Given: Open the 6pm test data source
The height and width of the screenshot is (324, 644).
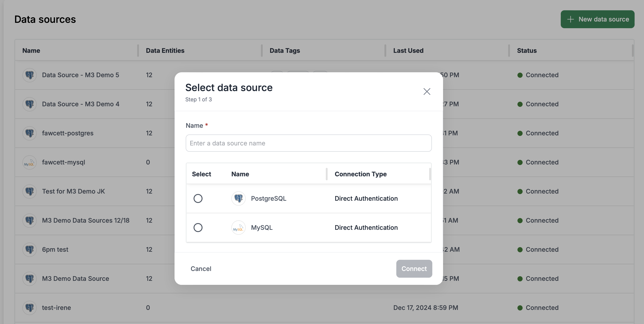Looking at the screenshot, I should tap(55, 249).
